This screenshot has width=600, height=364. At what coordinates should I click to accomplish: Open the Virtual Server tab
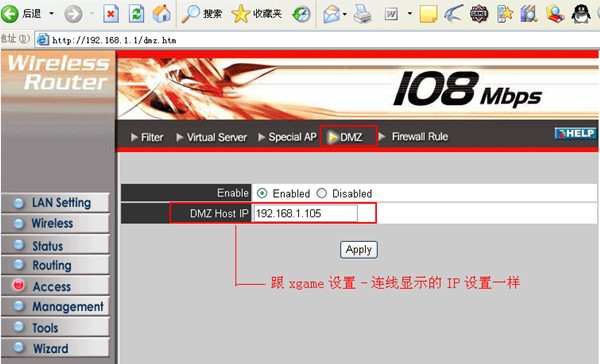click(212, 137)
